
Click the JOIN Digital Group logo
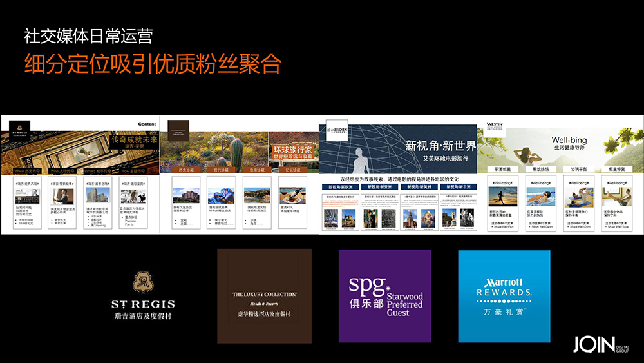pos(601,344)
